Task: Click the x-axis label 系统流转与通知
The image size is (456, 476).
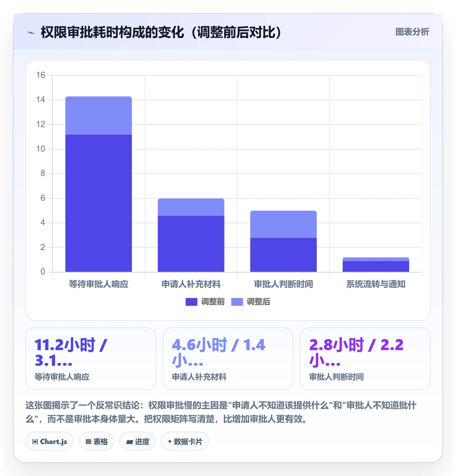Action: point(376,284)
